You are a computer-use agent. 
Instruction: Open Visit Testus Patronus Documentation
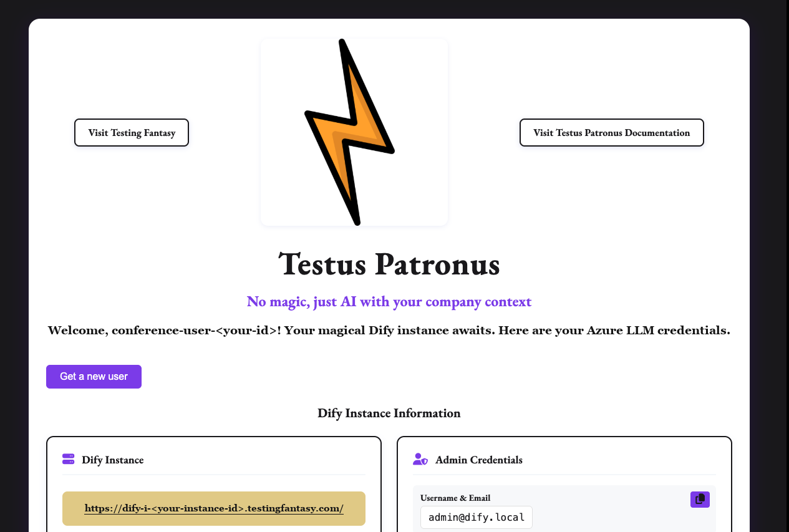[612, 133]
